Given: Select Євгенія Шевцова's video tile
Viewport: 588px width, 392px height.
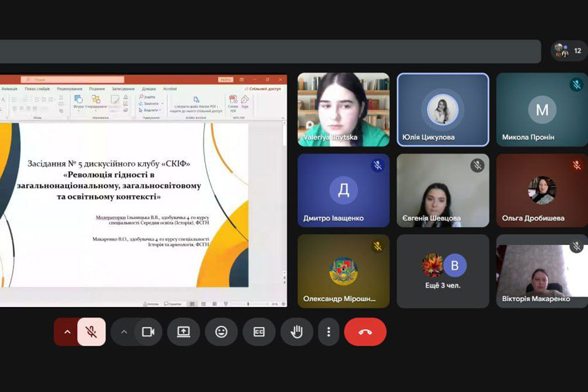Looking at the screenshot, I should (x=443, y=191).
